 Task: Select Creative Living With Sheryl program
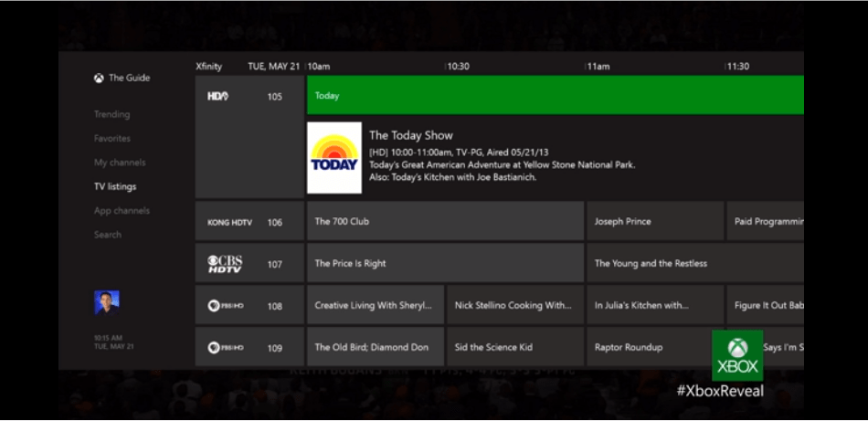(x=376, y=305)
